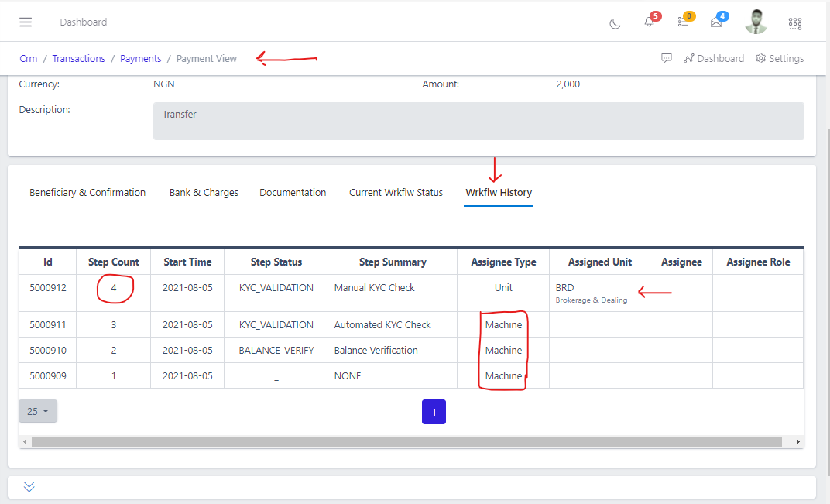Open the notifications bell showing 5 alerts
The width and height of the screenshot is (830, 504).
[649, 22]
